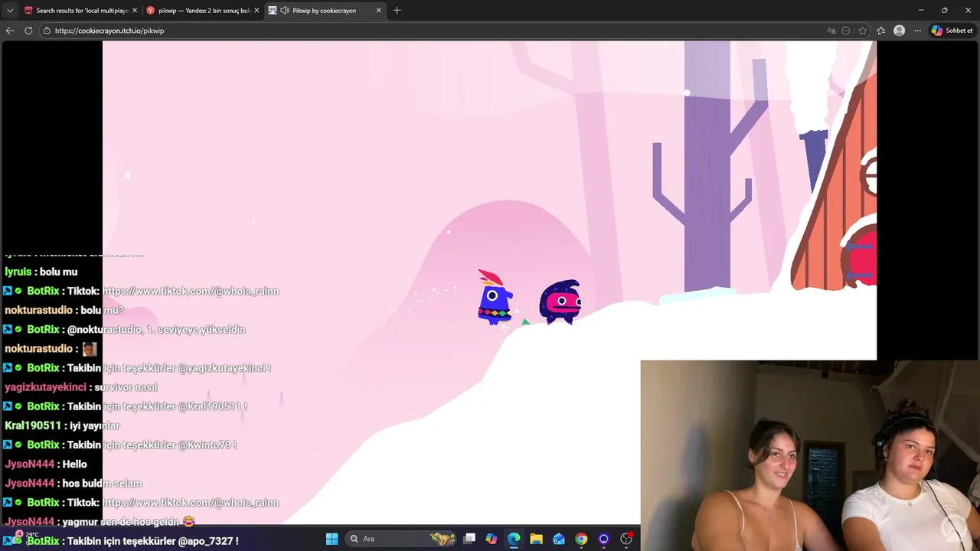
Task: Switch to the 'pikwip — Yandex' tab
Action: pyautogui.click(x=202, y=11)
